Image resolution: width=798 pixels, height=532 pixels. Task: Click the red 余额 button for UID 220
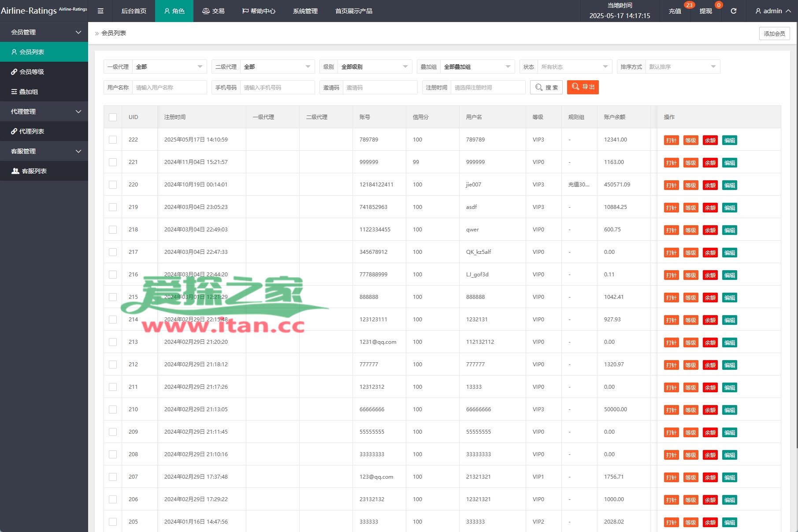[710, 185]
